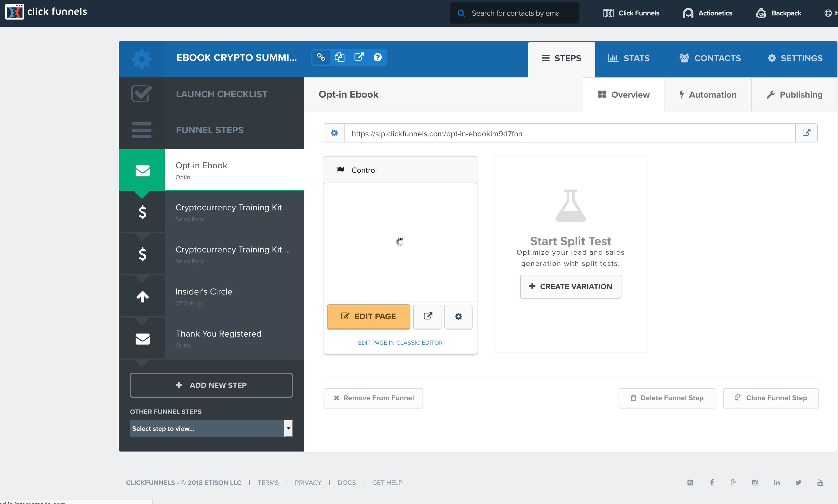The width and height of the screenshot is (838, 504).
Task: Open the Twitter footer icon
Action: tap(799, 483)
